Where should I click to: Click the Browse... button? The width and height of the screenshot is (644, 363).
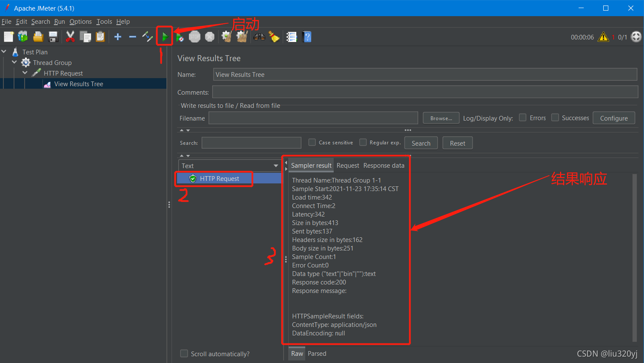(441, 118)
